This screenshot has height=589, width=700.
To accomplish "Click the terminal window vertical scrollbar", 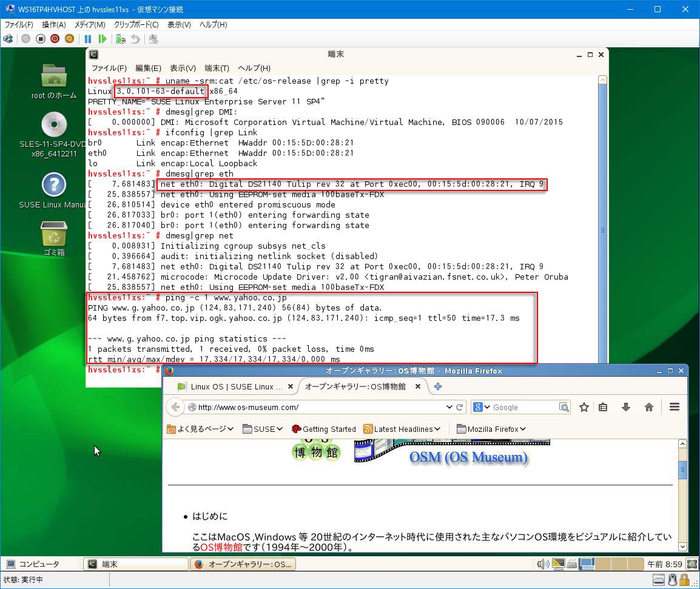I will 602,219.
